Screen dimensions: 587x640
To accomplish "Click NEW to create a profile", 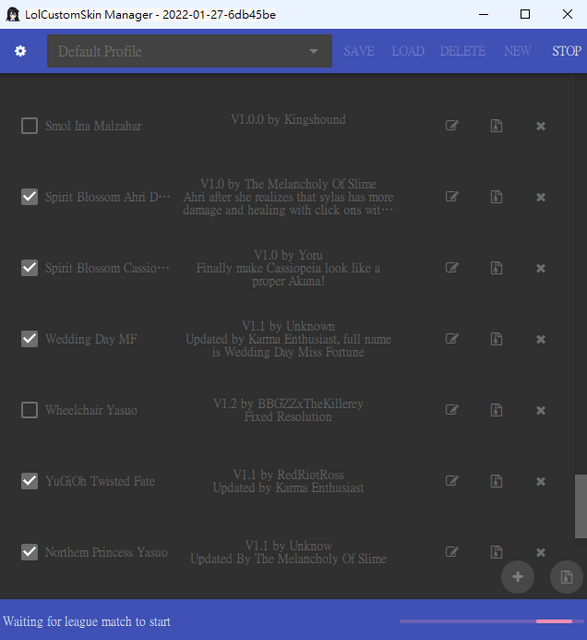I will tap(517, 51).
